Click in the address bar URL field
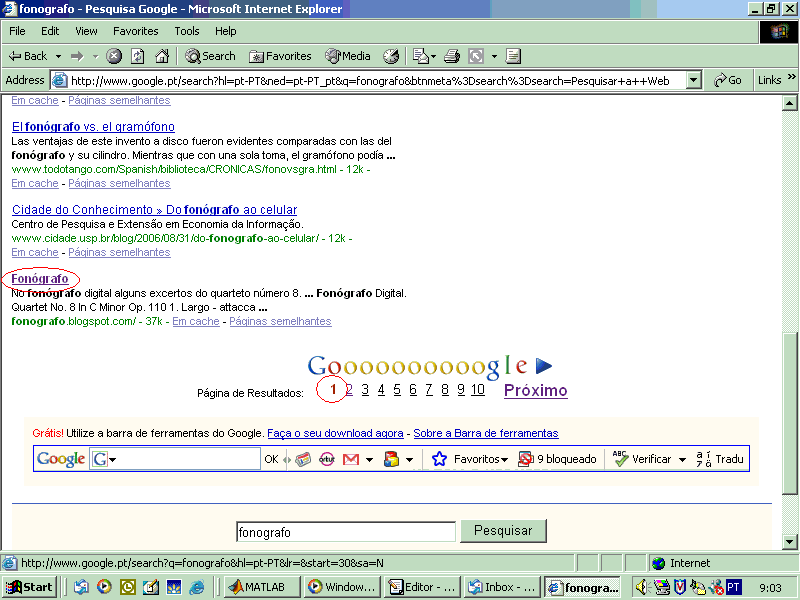800x600 pixels. pyautogui.click(x=378, y=80)
